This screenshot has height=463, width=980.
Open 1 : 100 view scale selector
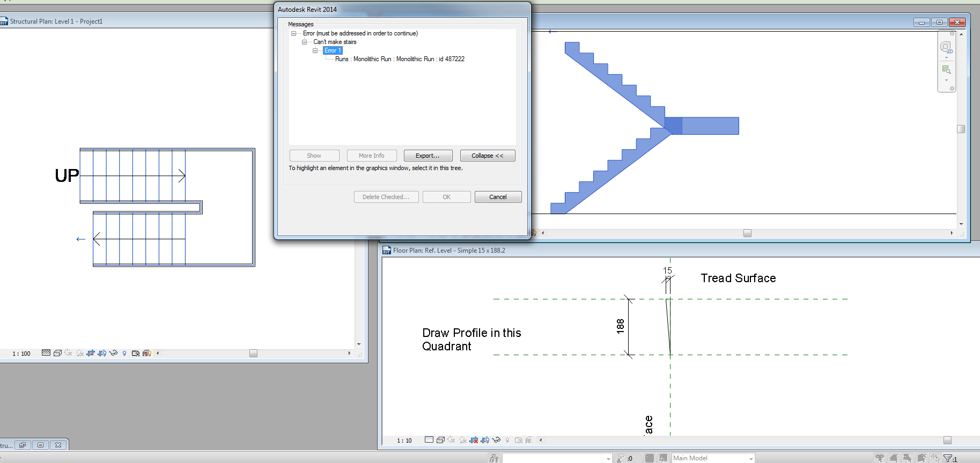[x=21, y=354]
